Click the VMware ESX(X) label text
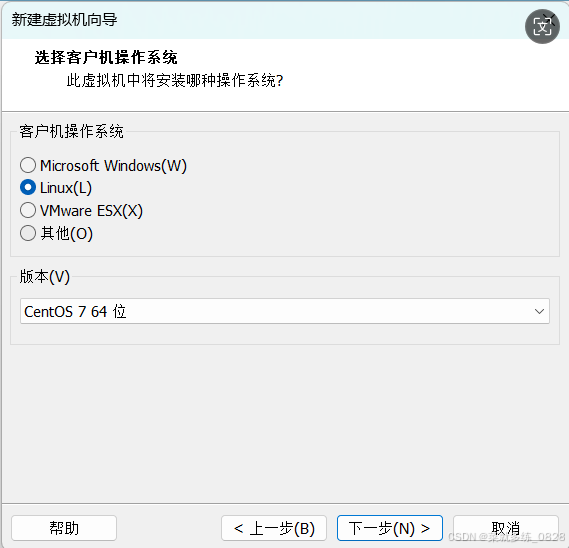The image size is (569, 548). pos(91,211)
